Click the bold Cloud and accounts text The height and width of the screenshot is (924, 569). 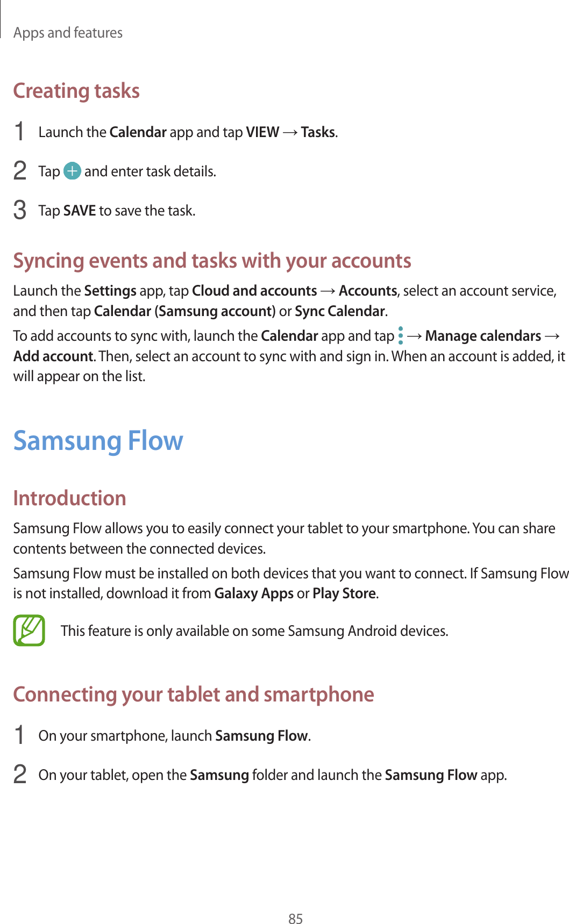pos(254,291)
